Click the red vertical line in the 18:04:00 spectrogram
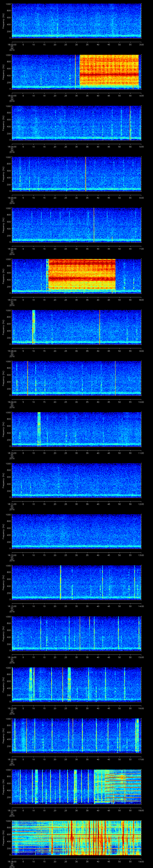This screenshot has width=153, height=868. (130, 123)
